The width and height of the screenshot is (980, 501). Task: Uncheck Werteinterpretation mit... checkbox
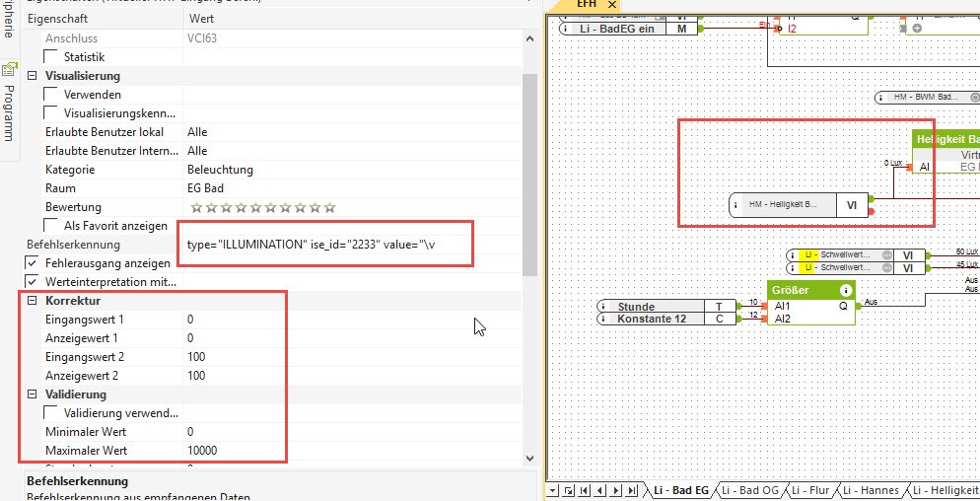32,282
